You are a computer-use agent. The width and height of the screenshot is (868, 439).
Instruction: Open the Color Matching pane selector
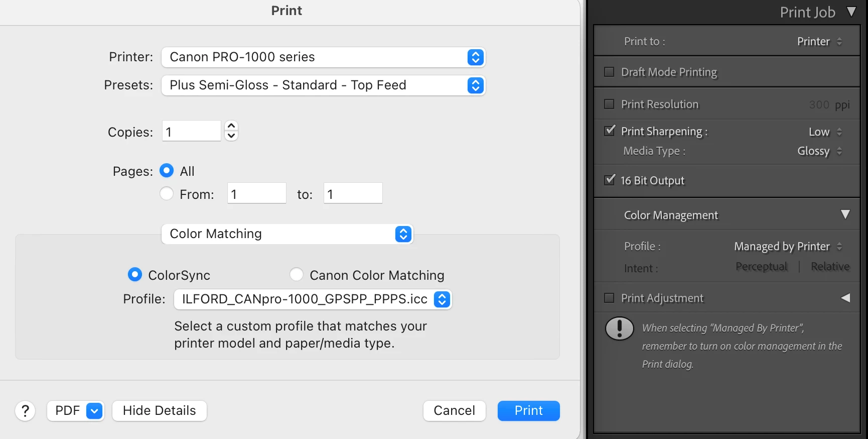pos(287,234)
